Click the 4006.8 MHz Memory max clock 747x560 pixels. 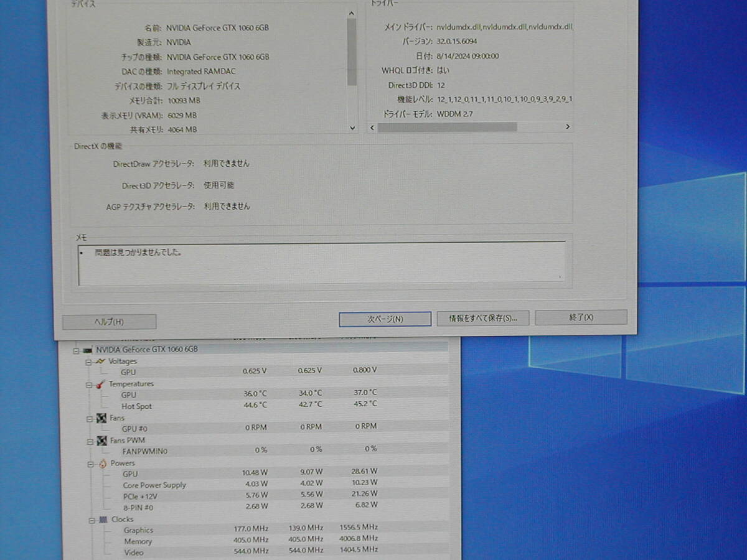tap(359, 538)
